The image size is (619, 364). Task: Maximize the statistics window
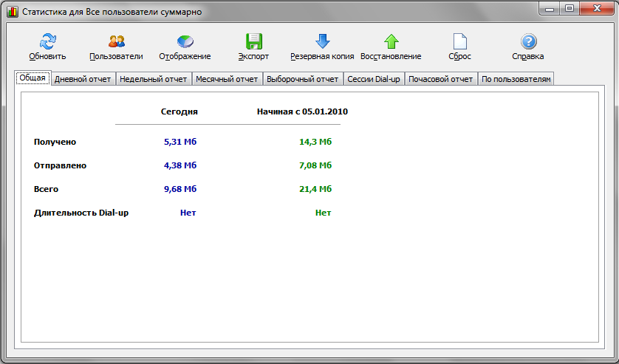coord(569,9)
